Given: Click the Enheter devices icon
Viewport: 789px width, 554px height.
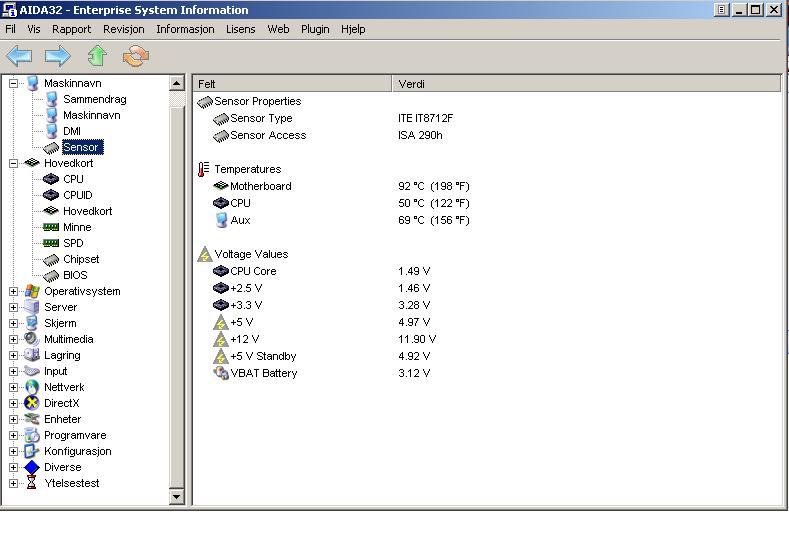Looking at the screenshot, I should [32, 419].
